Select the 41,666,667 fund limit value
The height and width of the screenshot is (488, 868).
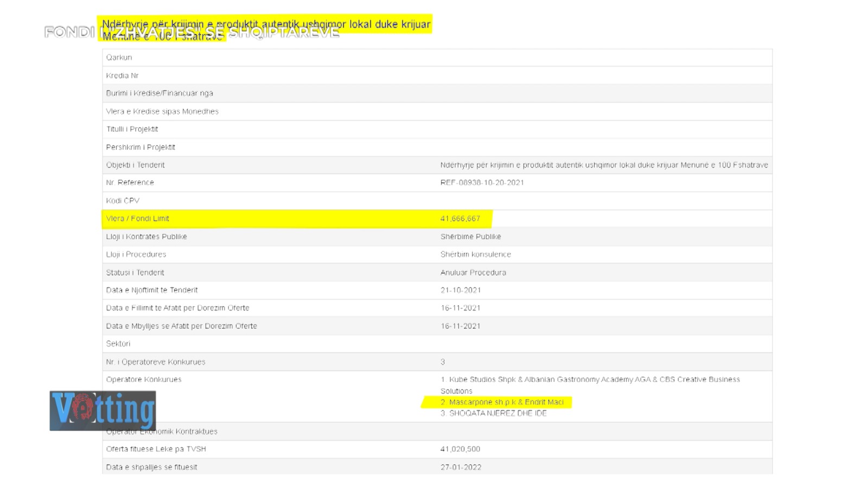coord(460,219)
